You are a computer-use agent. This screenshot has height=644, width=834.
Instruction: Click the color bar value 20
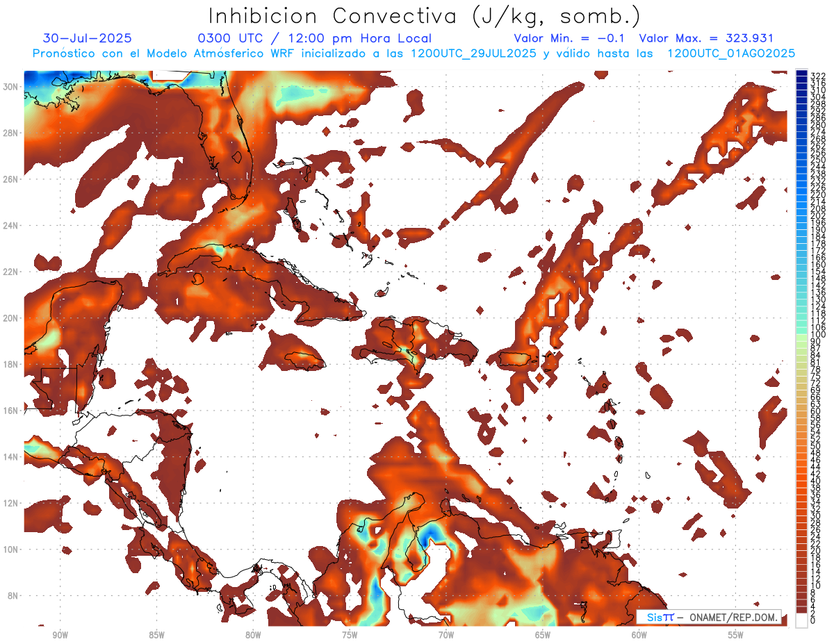coord(816,551)
